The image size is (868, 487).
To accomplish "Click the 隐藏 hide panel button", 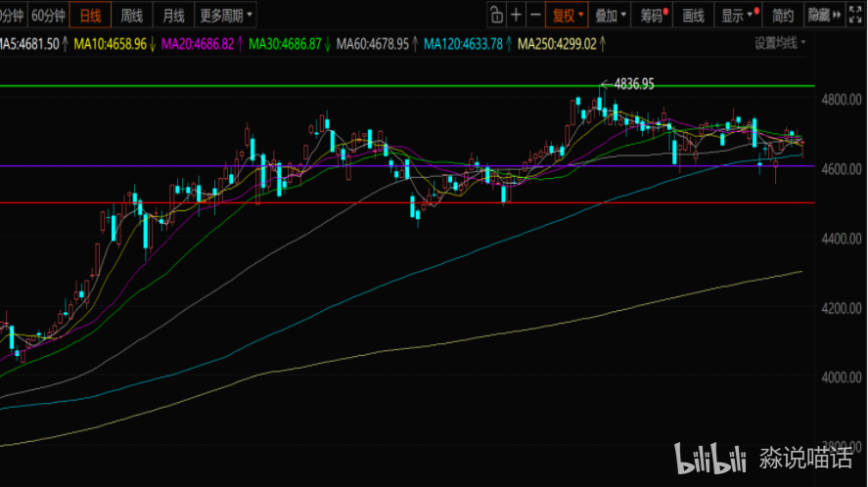I will (x=824, y=15).
